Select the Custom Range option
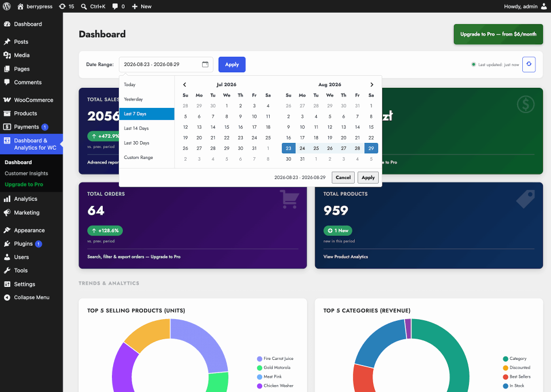Screen dimensions: 551x392 [147, 157]
